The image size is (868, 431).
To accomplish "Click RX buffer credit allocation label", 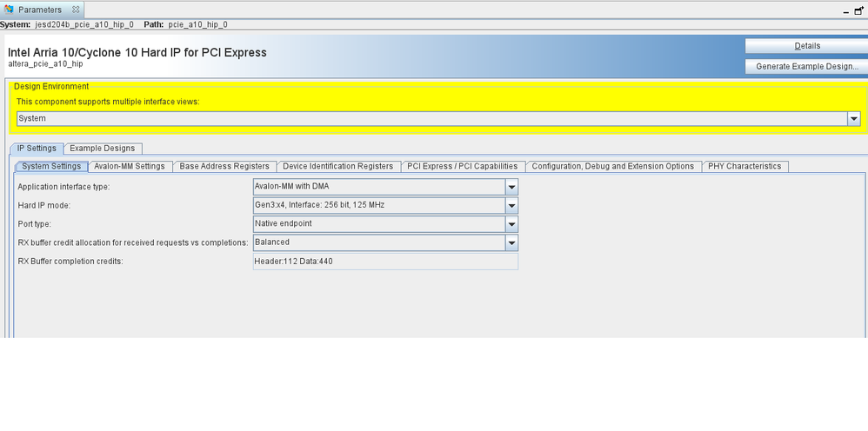I will click(x=133, y=242).
